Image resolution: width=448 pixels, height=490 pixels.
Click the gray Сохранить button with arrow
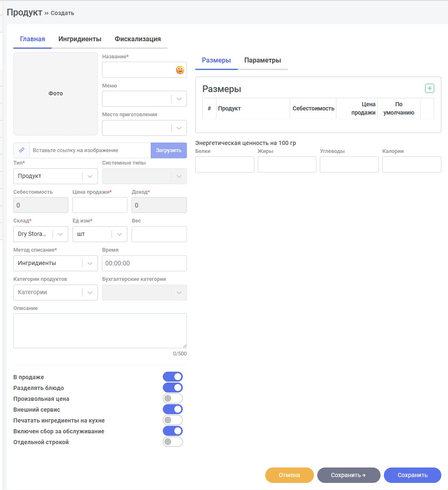coord(349,475)
